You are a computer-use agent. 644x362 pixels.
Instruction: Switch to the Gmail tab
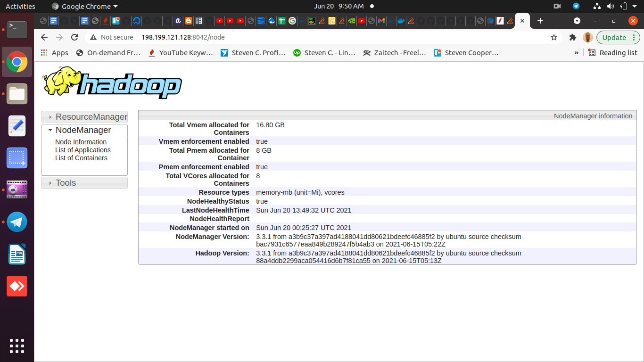381,21
